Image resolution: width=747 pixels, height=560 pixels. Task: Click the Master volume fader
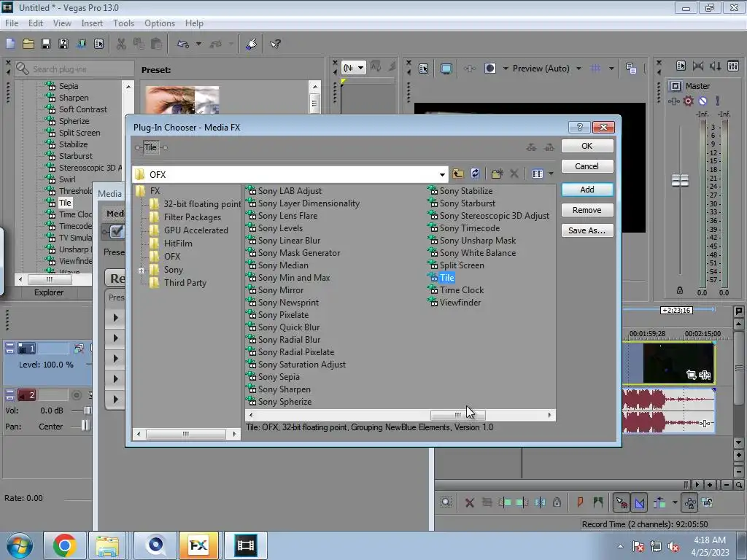click(680, 181)
